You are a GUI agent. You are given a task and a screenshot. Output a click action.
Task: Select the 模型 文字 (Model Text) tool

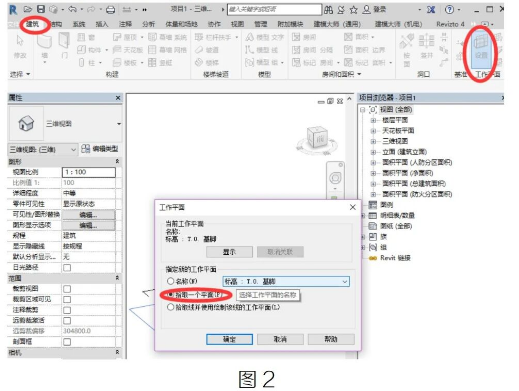[265, 37]
